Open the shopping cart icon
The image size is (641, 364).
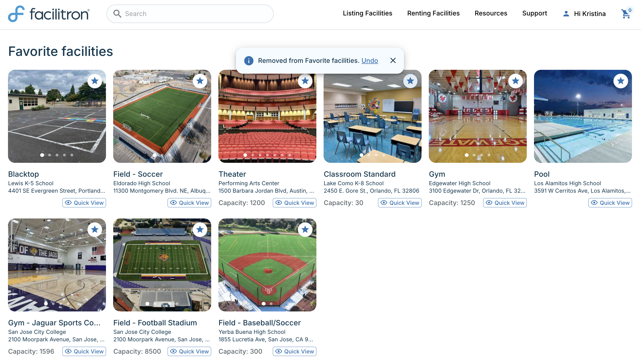[x=626, y=14]
